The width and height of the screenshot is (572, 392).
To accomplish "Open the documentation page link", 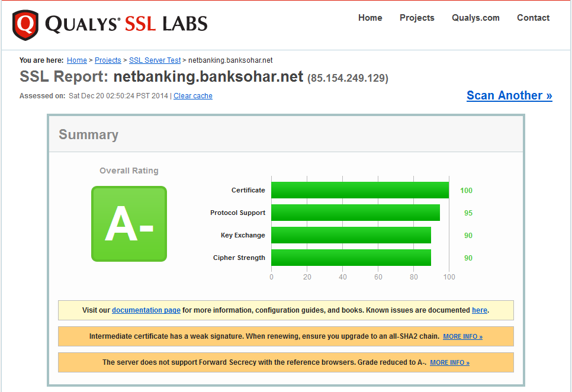I will 146,310.
